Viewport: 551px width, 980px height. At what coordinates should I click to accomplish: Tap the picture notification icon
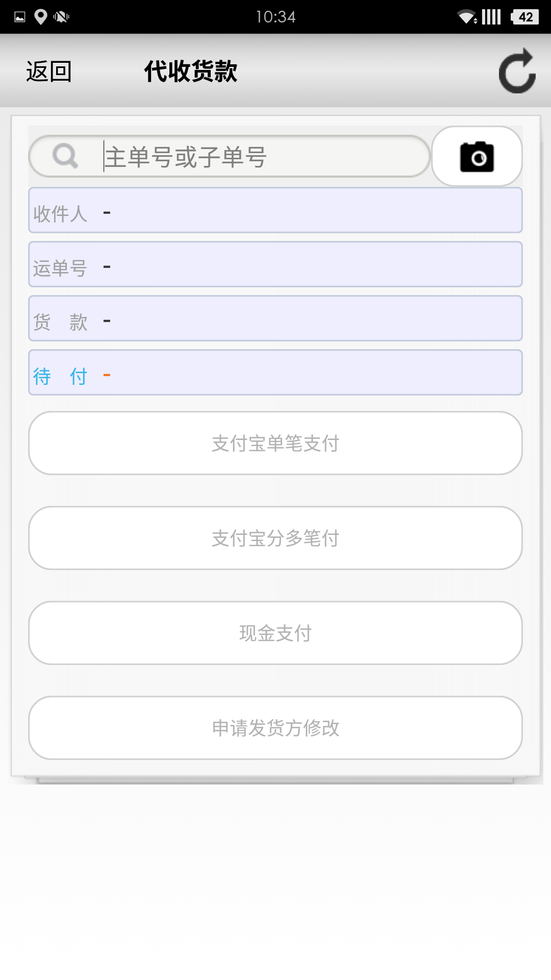click(20, 17)
